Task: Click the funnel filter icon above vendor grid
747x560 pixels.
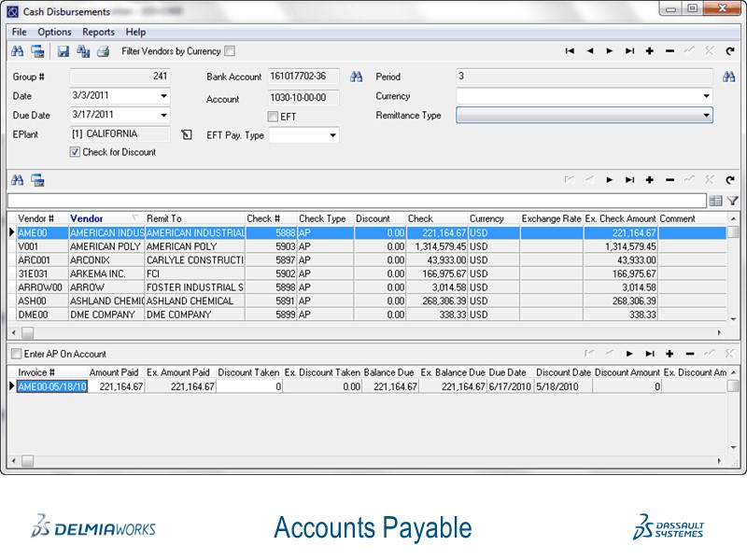Action: coord(733,200)
